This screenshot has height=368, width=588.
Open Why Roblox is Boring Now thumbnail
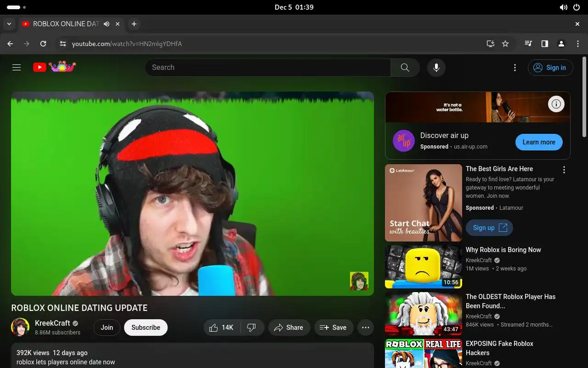click(424, 267)
